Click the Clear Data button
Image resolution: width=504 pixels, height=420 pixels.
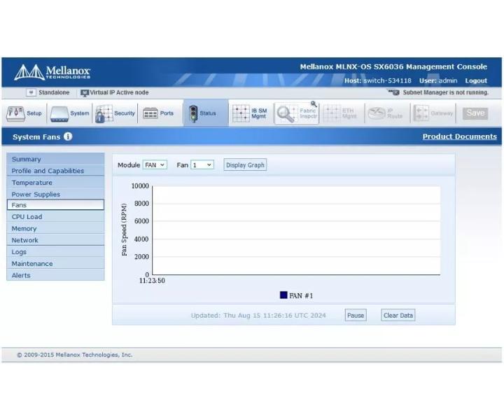(x=398, y=315)
